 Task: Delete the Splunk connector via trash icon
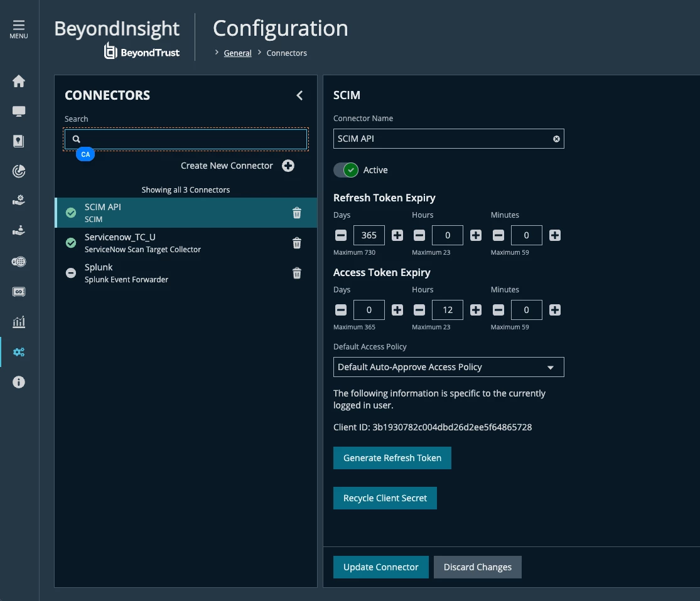click(x=296, y=273)
